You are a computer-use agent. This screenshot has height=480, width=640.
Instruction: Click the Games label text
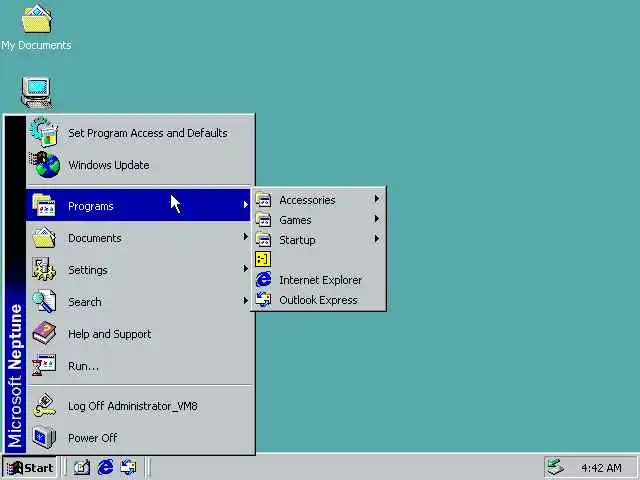pyautogui.click(x=295, y=220)
